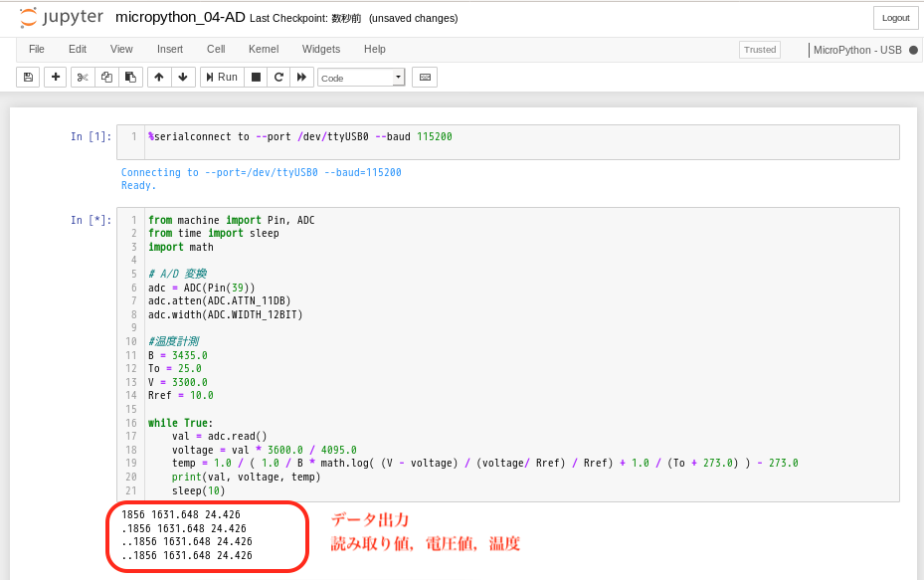The height and width of the screenshot is (580, 924).
Task: Insert a cell below with plus icon
Action: point(56,77)
